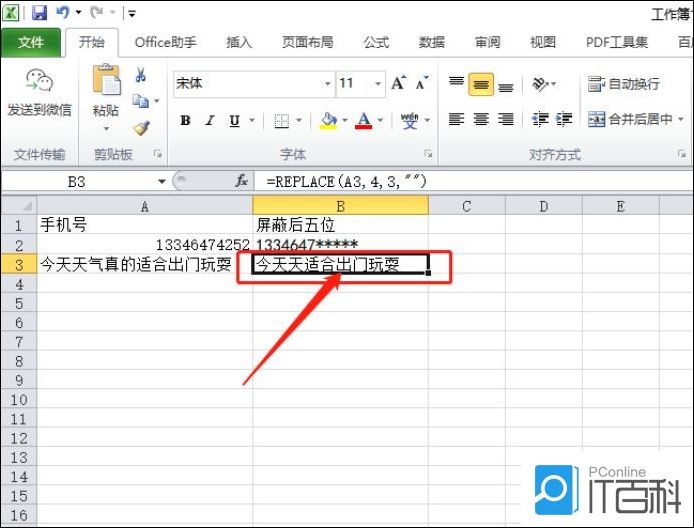
Task: Switch to the 页面布局 page layout tab
Action: click(308, 42)
